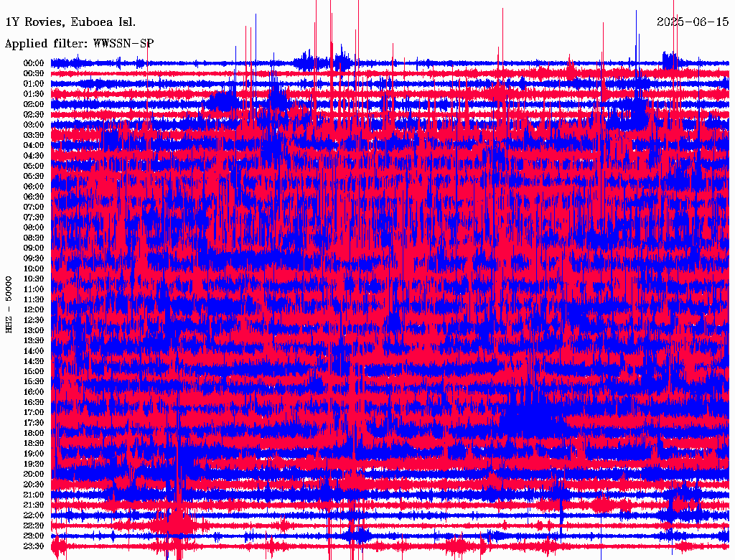The width and height of the screenshot is (735, 560).
Task: Select the 14:30 time label
Action: pos(34,362)
